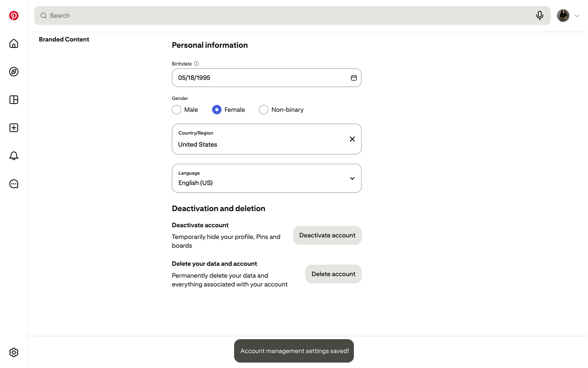Image resolution: width=588 pixels, height=368 pixels.
Task: Select the Non-binary gender option
Action: click(264, 110)
